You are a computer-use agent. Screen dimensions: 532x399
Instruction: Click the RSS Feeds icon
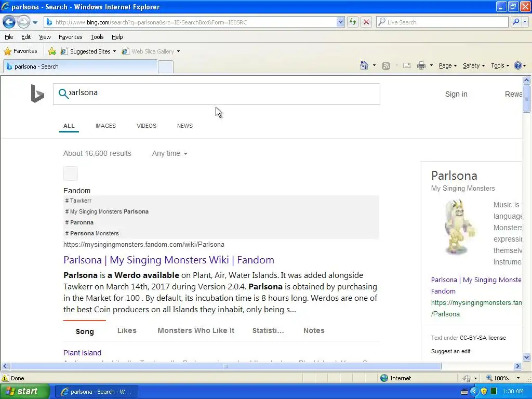pos(386,66)
